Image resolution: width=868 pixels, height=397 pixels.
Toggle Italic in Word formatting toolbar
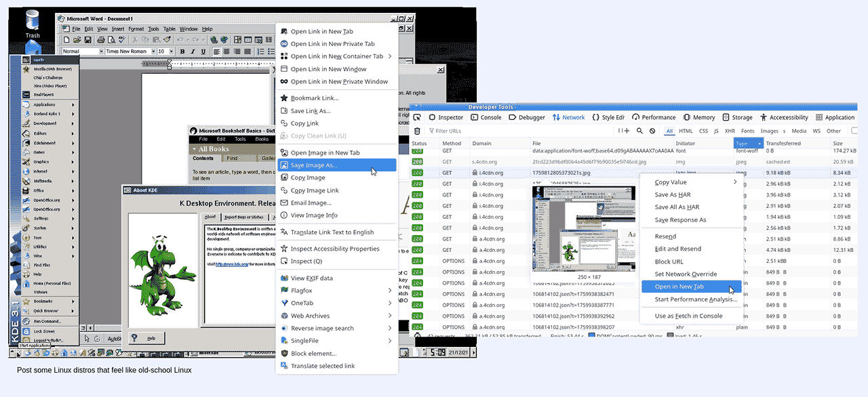(193, 51)
